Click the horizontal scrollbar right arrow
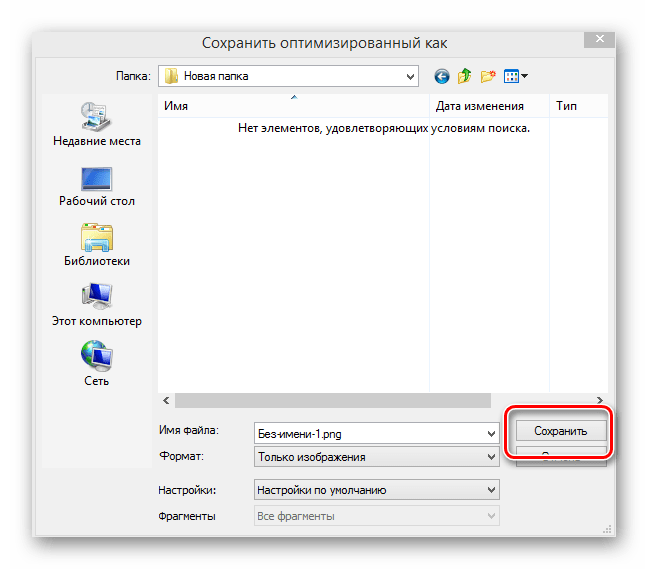The height and width of the screenshot is (569, 648). click(x=600, y=400)
